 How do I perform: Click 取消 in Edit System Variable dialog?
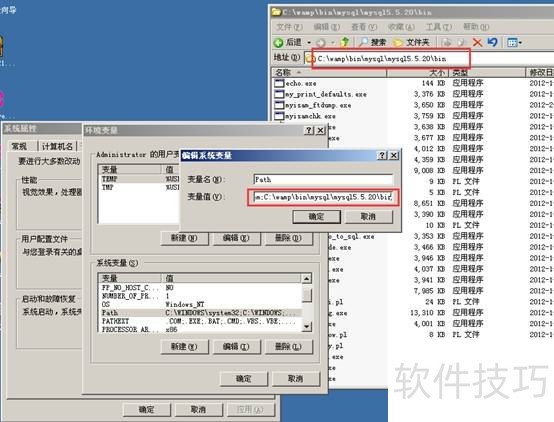tap(369, 217)
